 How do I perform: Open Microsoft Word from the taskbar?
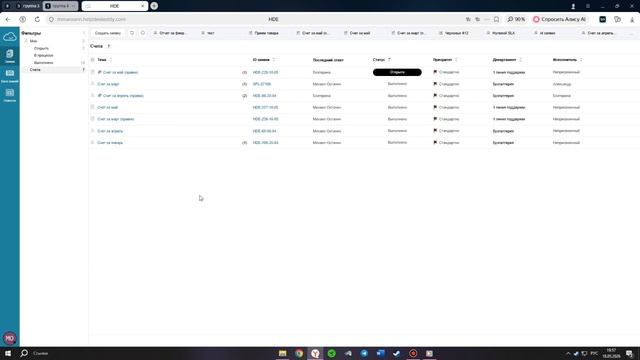tap(380, 353)
